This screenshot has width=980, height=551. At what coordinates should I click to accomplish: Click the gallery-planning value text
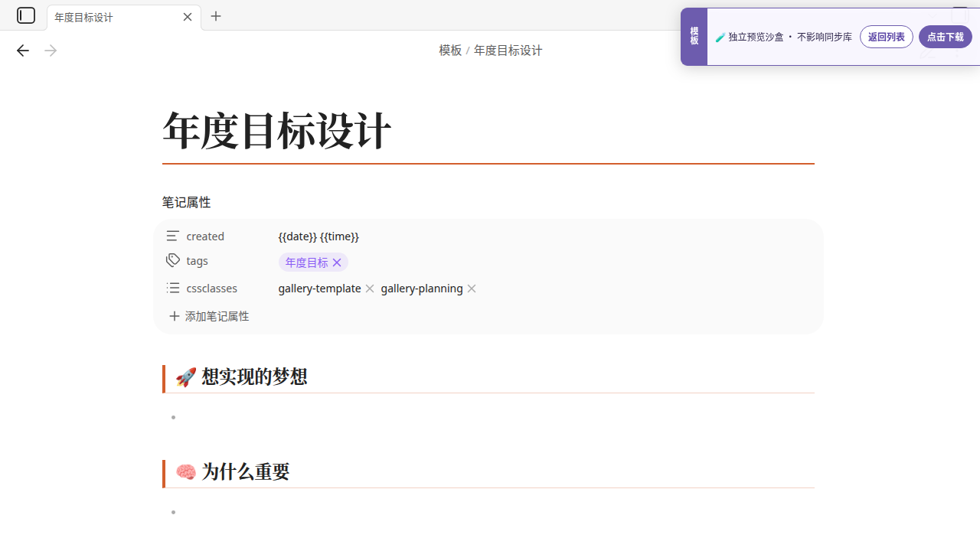422,289
